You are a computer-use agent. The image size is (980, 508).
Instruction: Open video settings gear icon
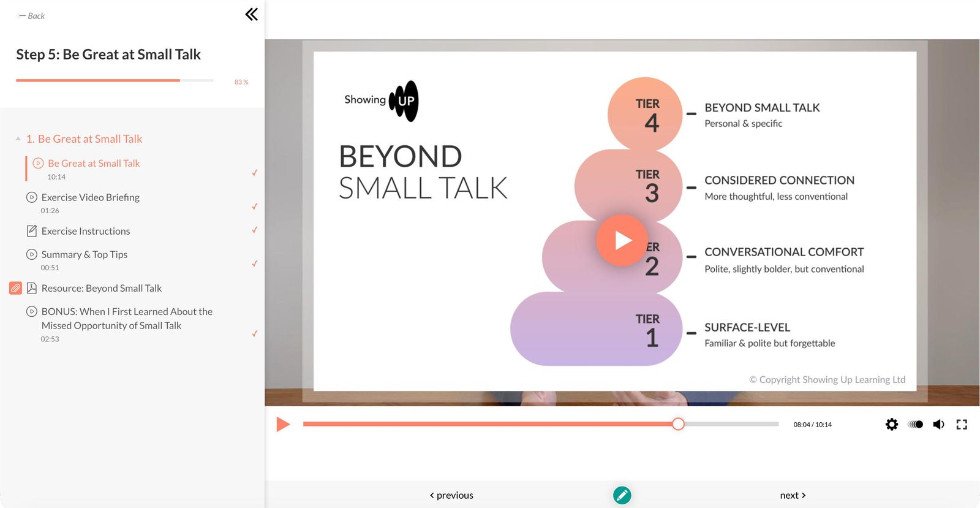pyautogui.click(x=892, y=424)
